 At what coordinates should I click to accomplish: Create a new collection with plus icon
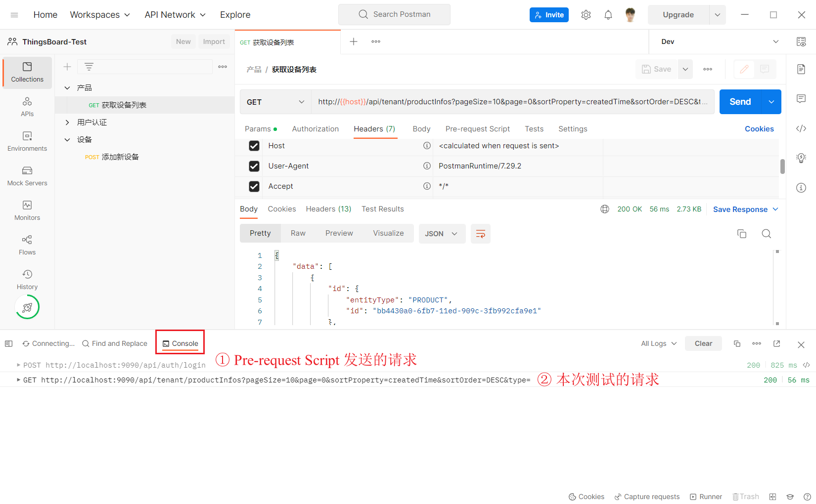point(67,67)
